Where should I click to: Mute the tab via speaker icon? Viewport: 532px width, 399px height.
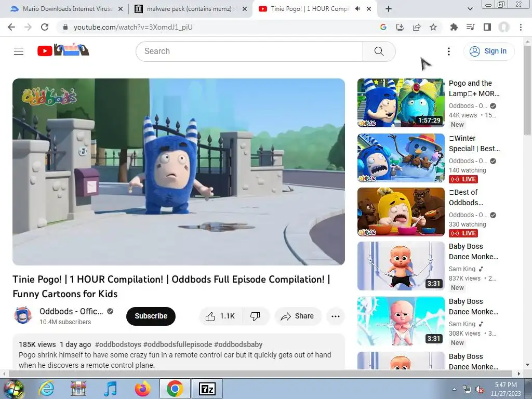coord(357,9)
